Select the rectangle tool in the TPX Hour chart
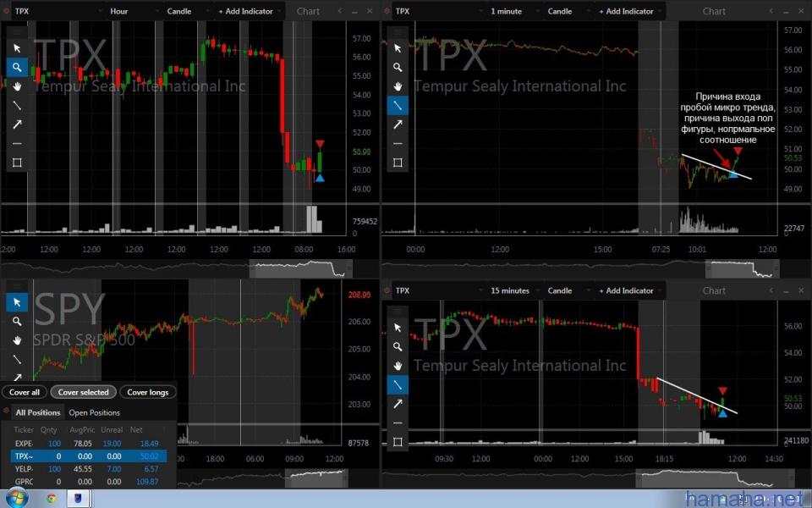The image size is (812, 508). 17,163
